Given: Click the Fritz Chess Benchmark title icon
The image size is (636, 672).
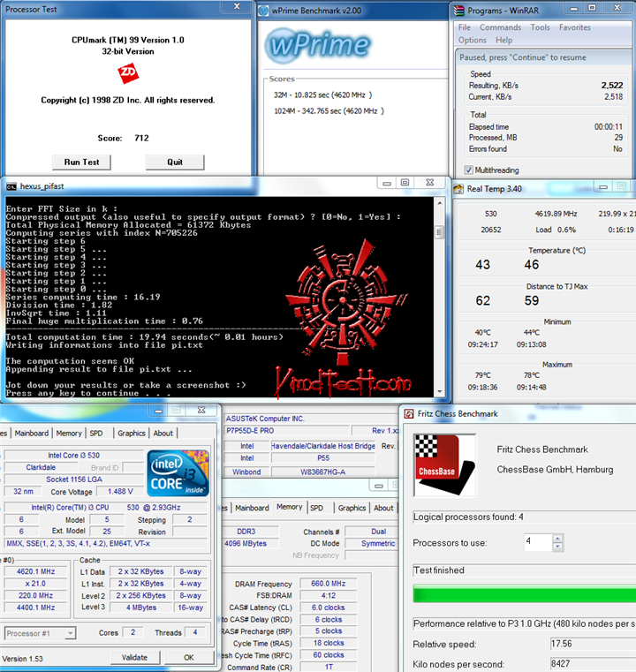Looking at the screenshot, I should pos(409,413).
